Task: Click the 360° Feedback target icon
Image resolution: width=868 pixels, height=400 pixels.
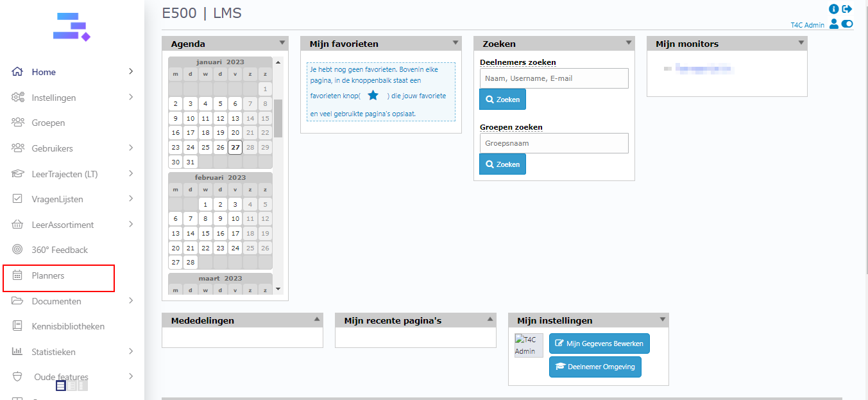Action: [x=18, y=250]
